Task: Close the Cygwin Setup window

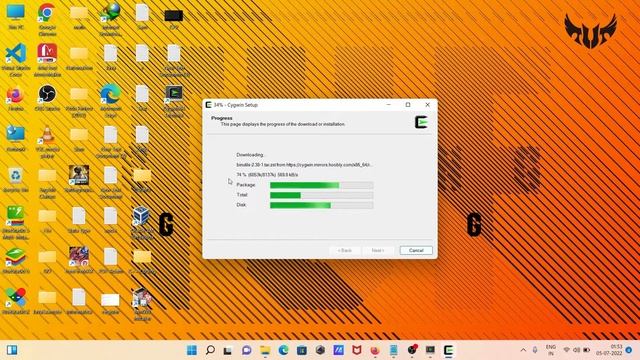Action: pos(427,105)
